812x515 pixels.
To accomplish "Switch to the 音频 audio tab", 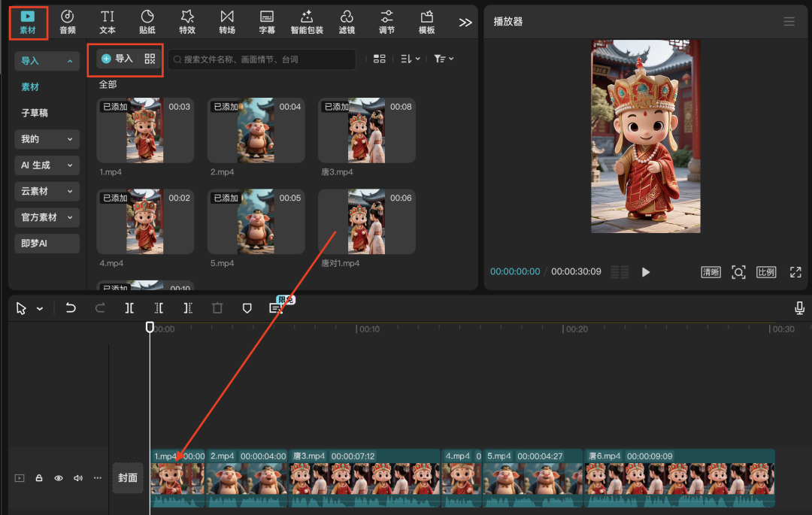I will pyautogui.click(x=68, y=22).
